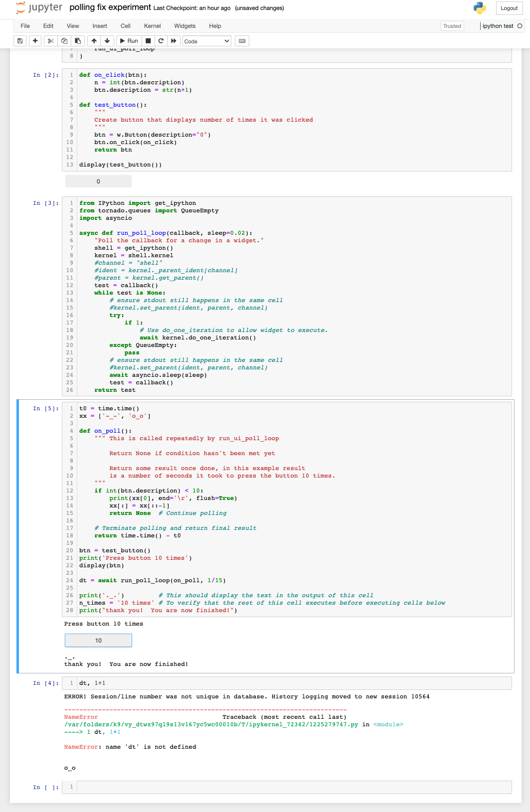Click the async def run_poll_loop line

pyautogui.click(x=166, y=233)
